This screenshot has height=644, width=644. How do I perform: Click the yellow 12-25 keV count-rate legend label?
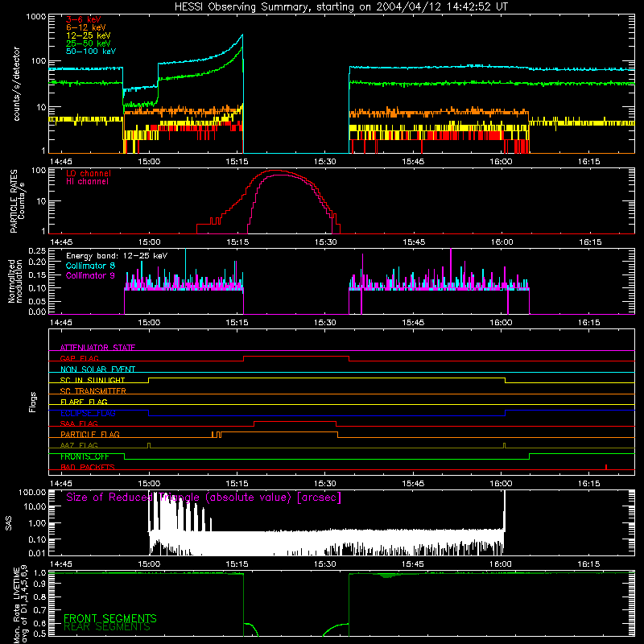click(89, 35)
